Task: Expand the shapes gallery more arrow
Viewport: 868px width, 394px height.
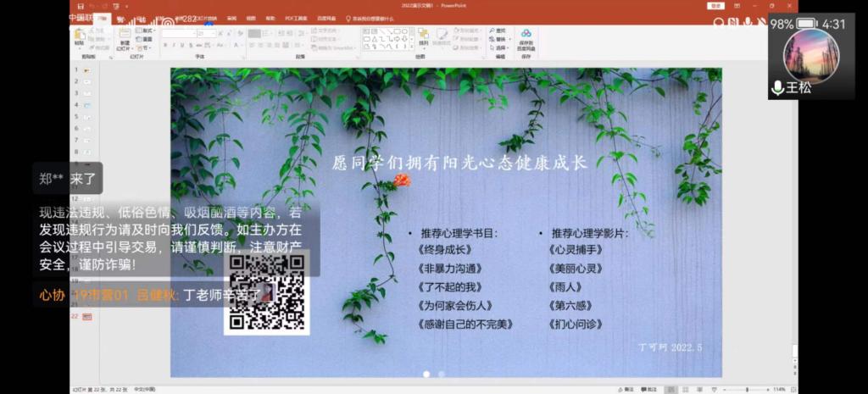Action: coord(412,47)
